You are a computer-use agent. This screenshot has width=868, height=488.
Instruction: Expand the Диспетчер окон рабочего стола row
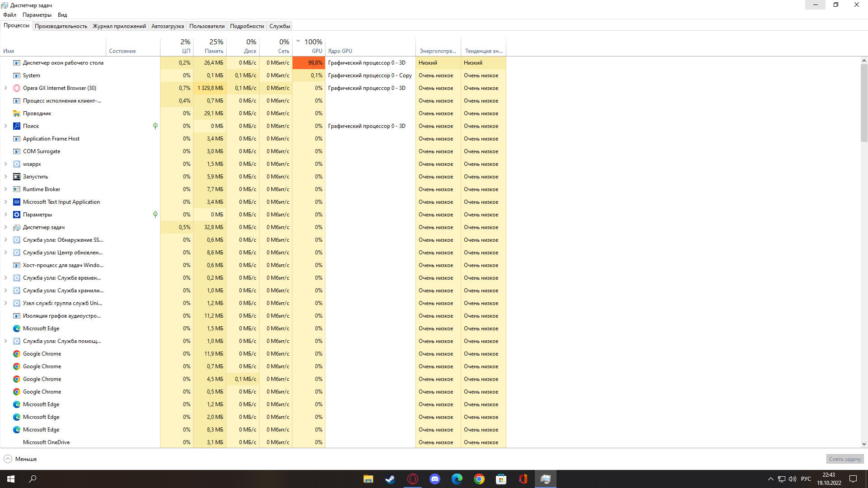click(6, 62)
